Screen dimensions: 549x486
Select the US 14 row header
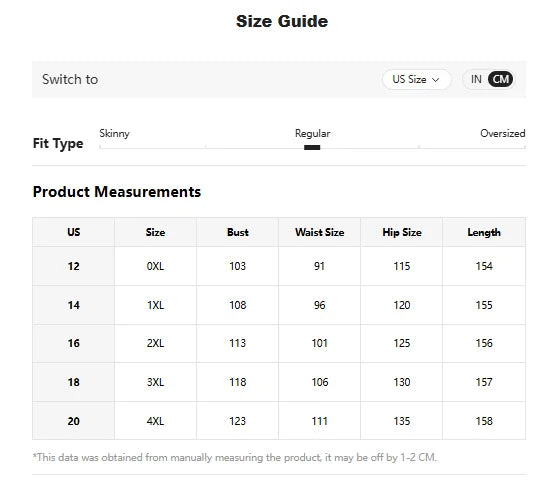[x=74, y=305]
